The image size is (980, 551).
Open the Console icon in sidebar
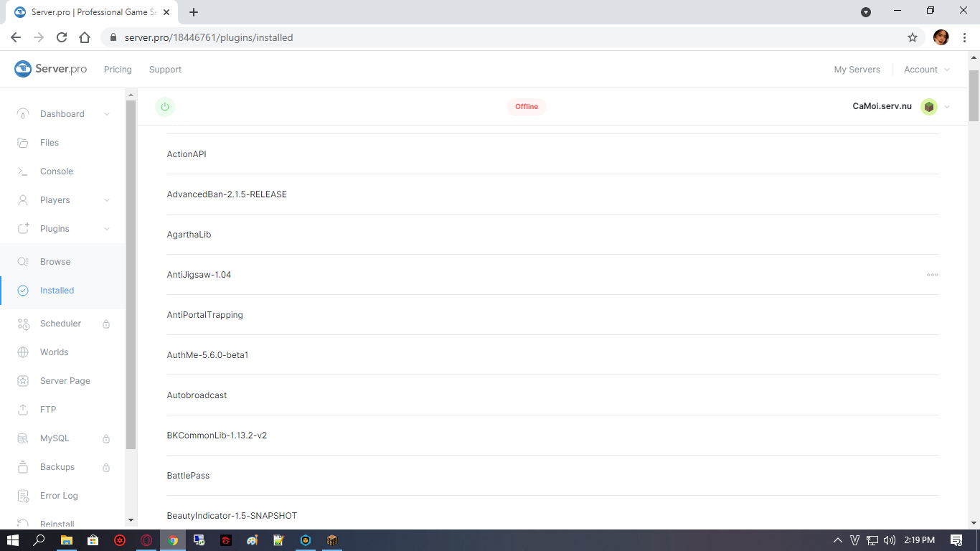click(x=23, y=171)
